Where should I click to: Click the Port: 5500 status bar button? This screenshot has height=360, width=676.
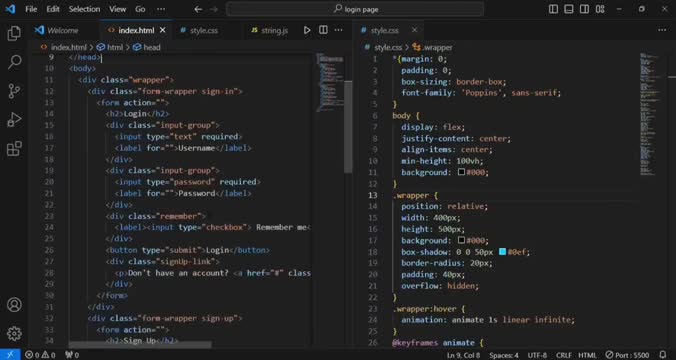click(627, 355)
